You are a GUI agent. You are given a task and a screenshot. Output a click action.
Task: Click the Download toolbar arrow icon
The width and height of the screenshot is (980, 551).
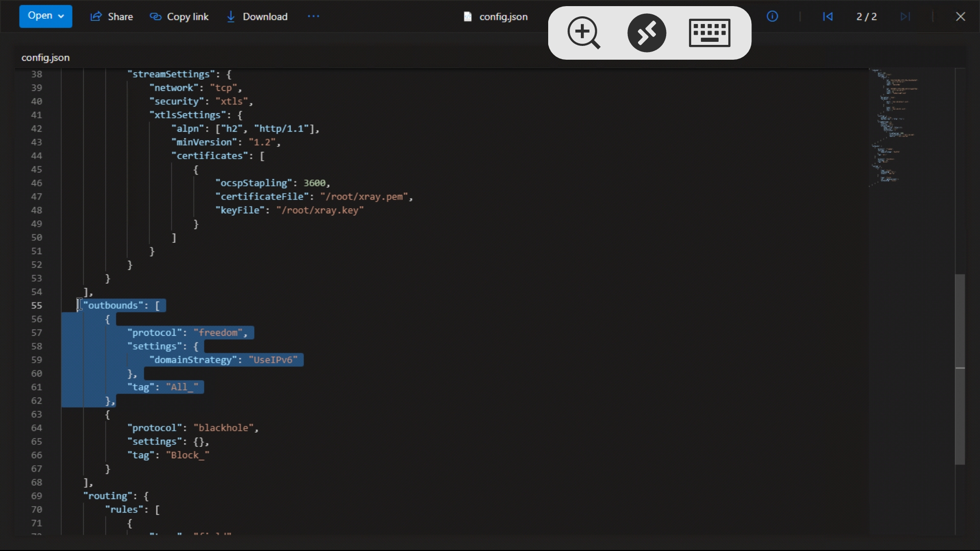[231, 16]
